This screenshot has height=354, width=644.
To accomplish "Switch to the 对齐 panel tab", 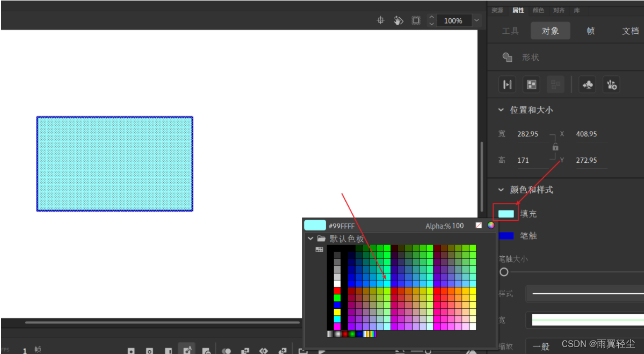I will pyautogui.click(x=559, y=10).
